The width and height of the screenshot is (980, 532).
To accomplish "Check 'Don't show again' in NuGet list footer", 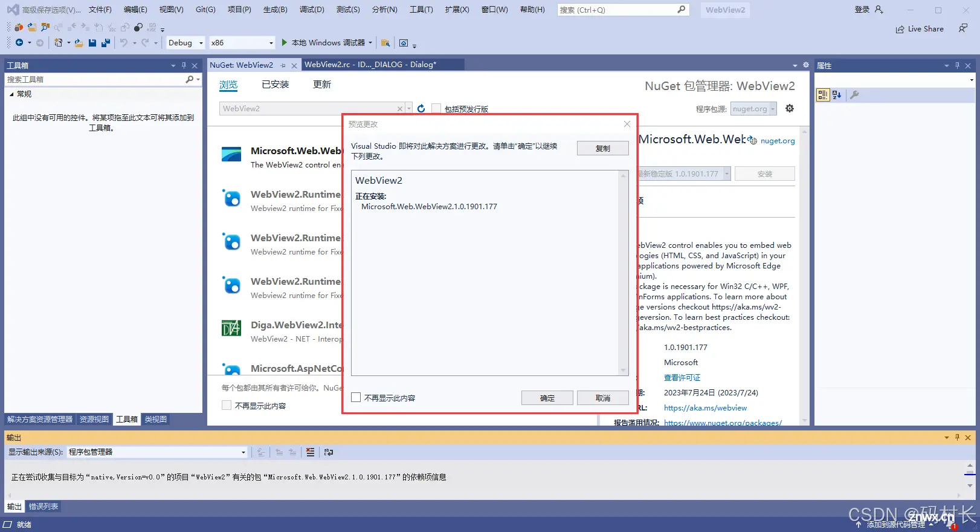I will pyautogui.click(x=227, y=406).
